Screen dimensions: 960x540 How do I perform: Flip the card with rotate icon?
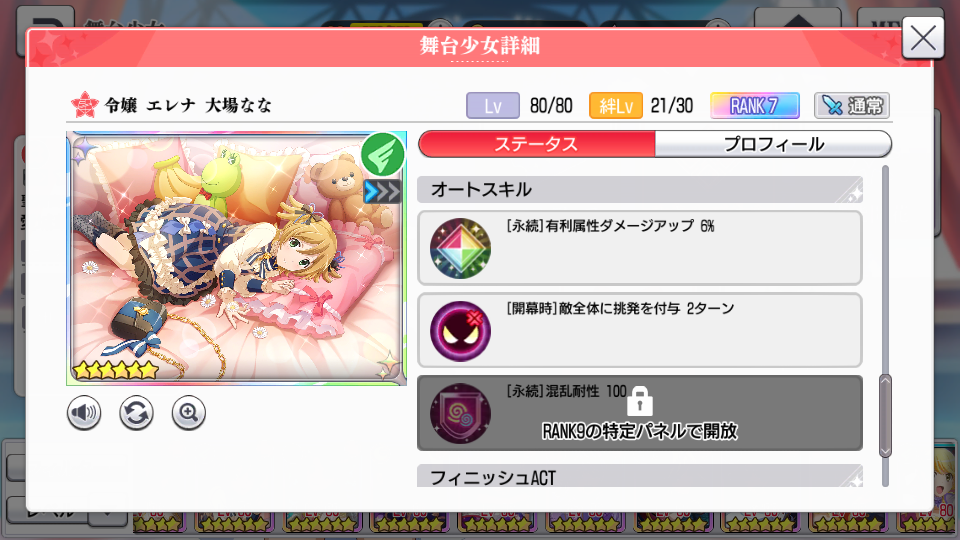(x=136, y=413)
